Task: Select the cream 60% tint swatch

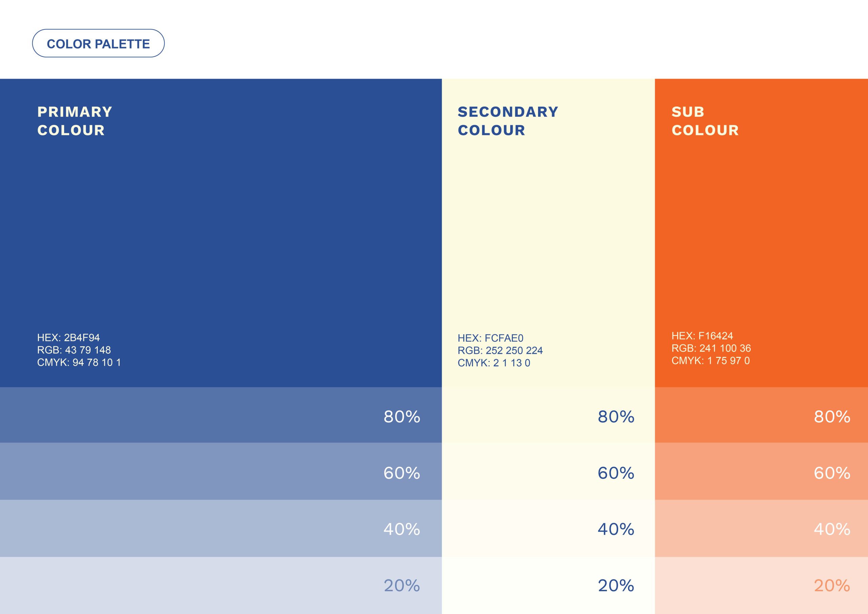Action: coord(548,472)
